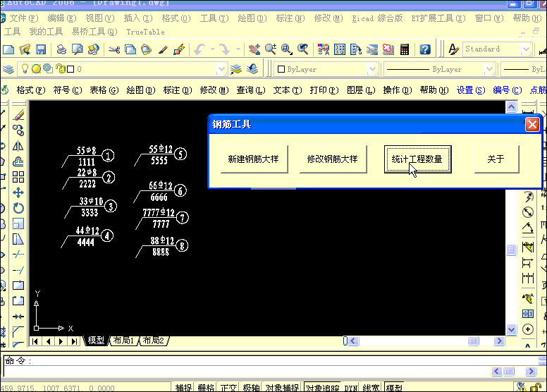Open the 编号(C) link in second menu
547x392 pixels.
(508, 90)
